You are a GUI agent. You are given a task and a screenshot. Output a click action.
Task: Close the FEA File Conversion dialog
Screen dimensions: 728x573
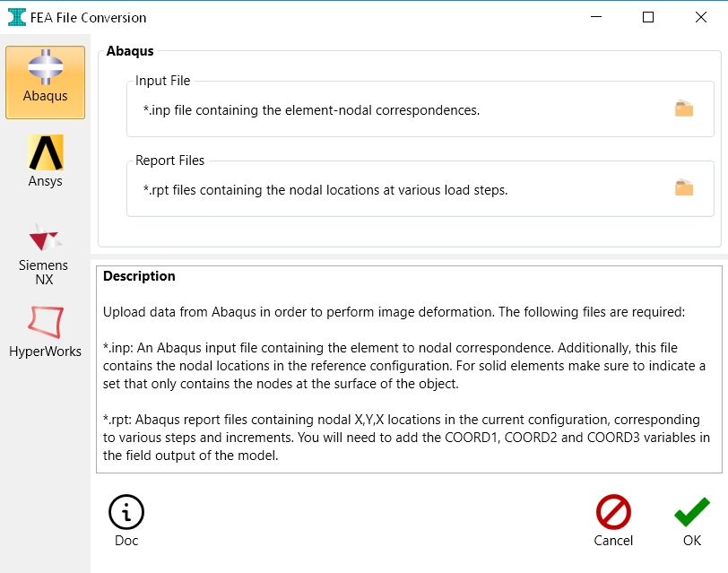coord(701,17)
